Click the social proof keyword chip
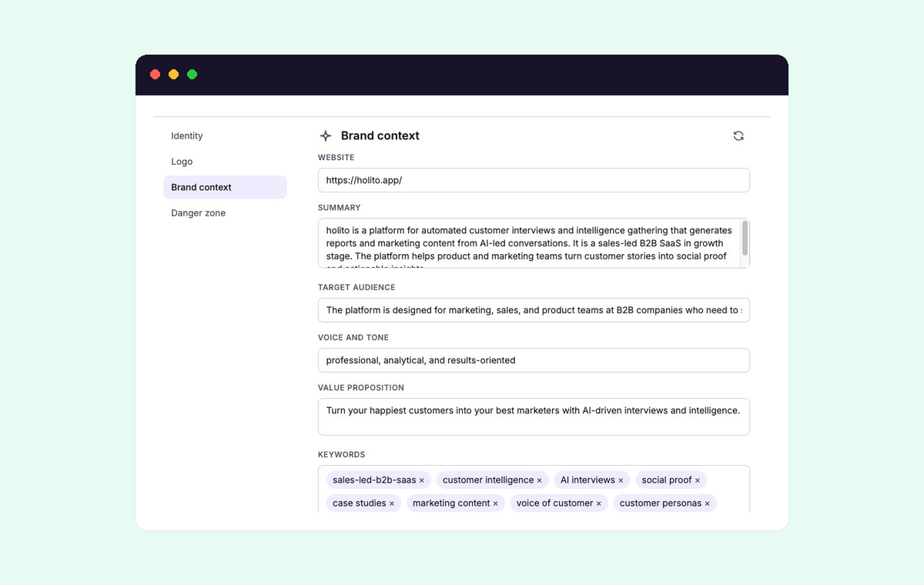The width and height of the screenshot is (924, 585). (x=671, y=480)
